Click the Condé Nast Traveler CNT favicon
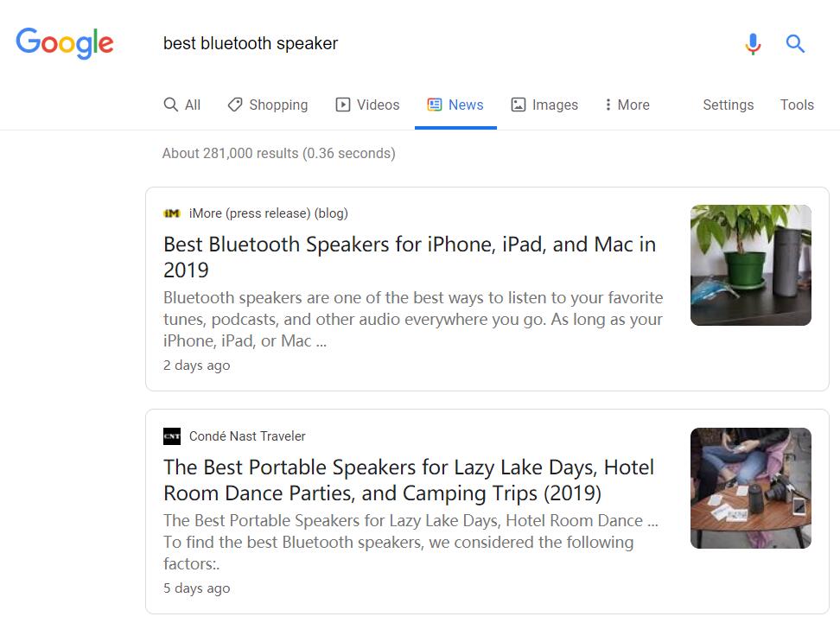840x623 pixels. (171, 436)
